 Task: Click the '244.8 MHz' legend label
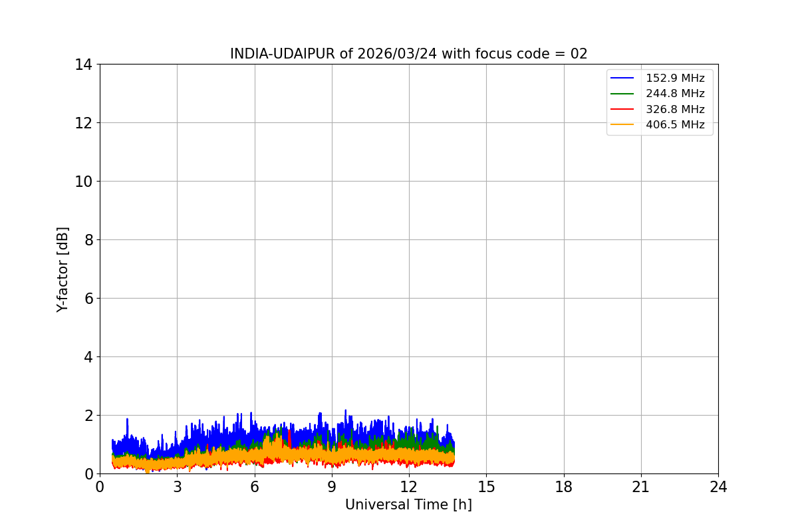click(x=675, y=94)
